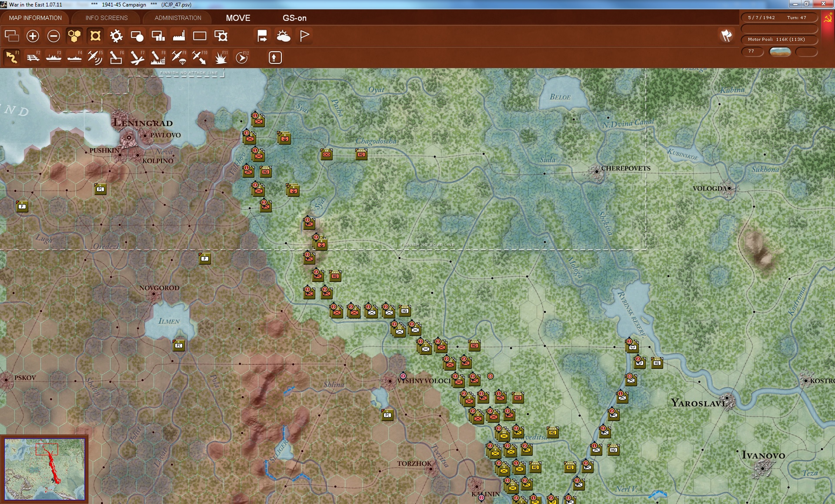Image resolution: width=835 pixels, height=504 pixels.
Task: Toggle the hex grid display button
Action: 74,36
